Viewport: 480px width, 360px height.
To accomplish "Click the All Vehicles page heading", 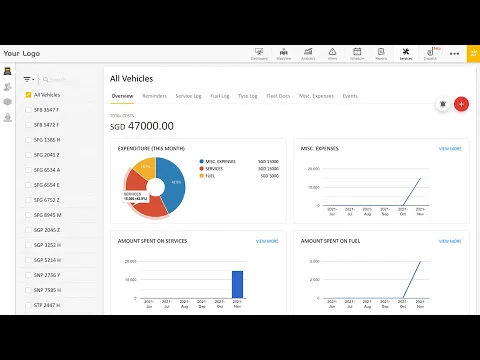I will tap(132, 79).
